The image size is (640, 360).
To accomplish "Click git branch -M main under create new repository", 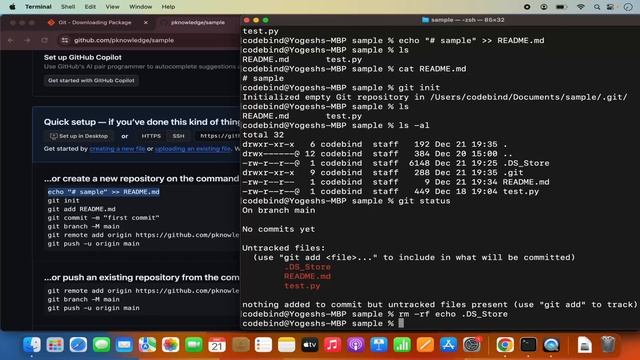I will [83, 226].
